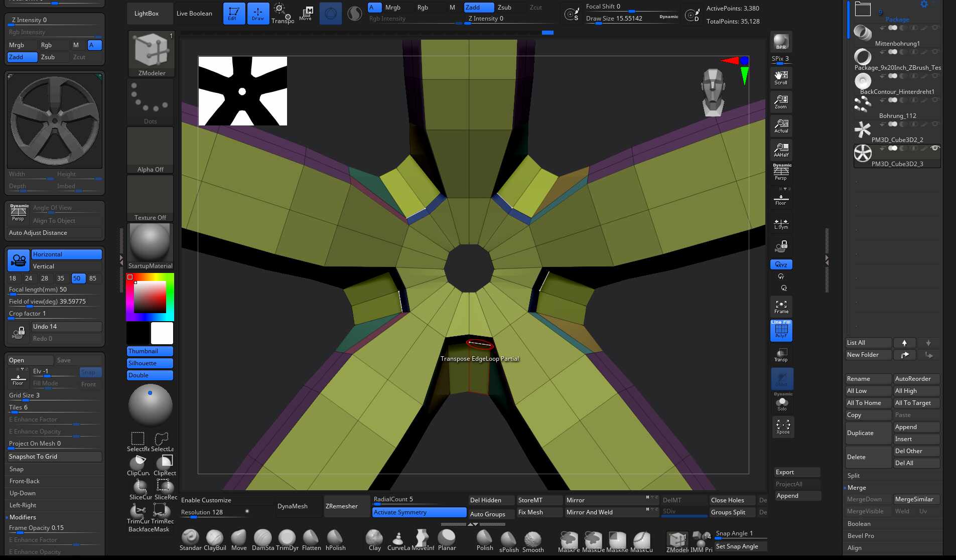The width and height of the screenshot is (956, 560).
Task: Expand the Modifiers section
Action: point(23,517)
